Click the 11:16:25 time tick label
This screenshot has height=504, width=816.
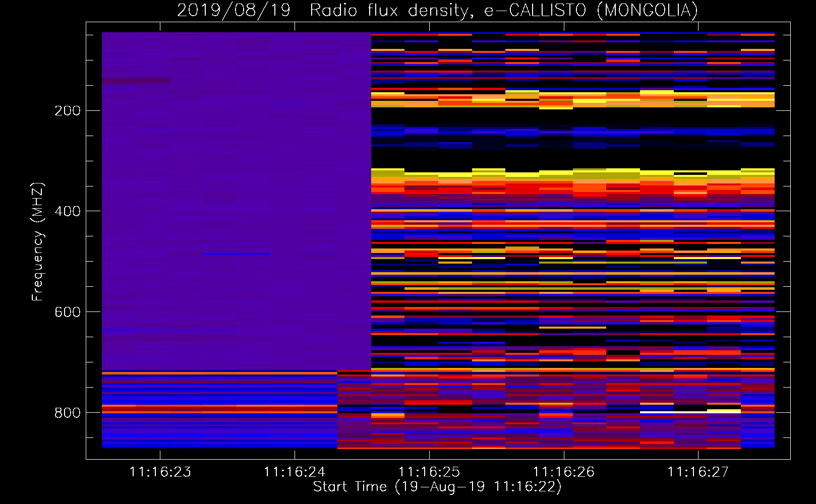429,472
